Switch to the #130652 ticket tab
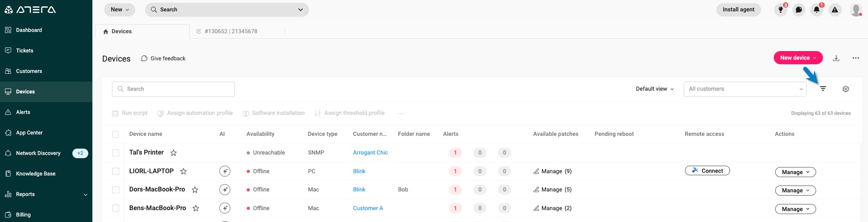Image resolution: width=868 pixels, height=222 pixels. click(x=231, y=31)
